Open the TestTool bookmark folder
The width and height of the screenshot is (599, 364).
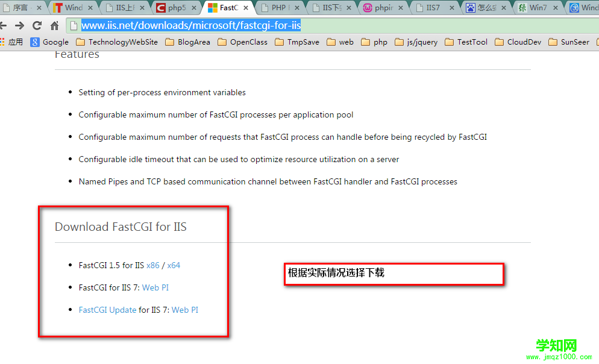(466, 42)
